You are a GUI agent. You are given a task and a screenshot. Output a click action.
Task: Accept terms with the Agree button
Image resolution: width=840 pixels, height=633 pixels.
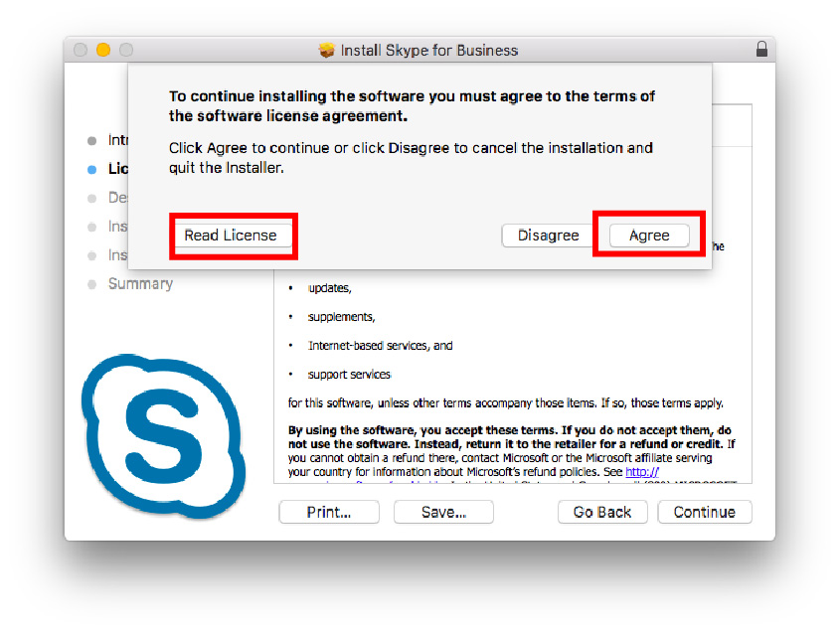(649, 236)
